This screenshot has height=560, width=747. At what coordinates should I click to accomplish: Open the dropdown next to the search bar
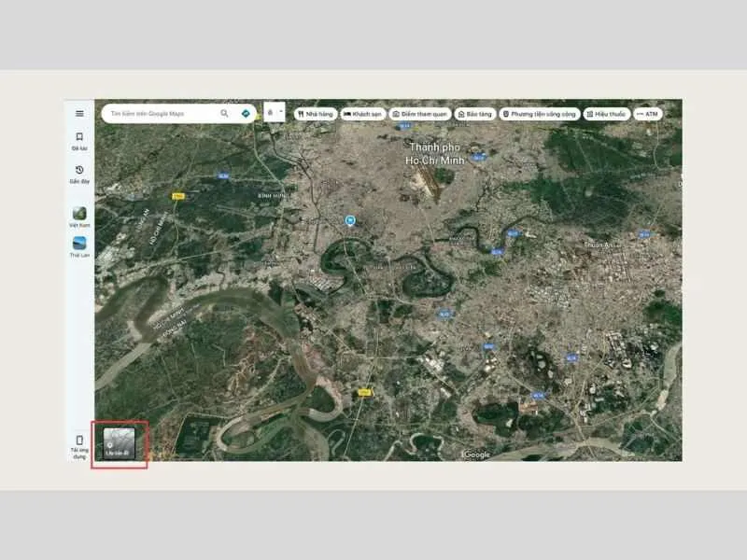click(275, 112)
